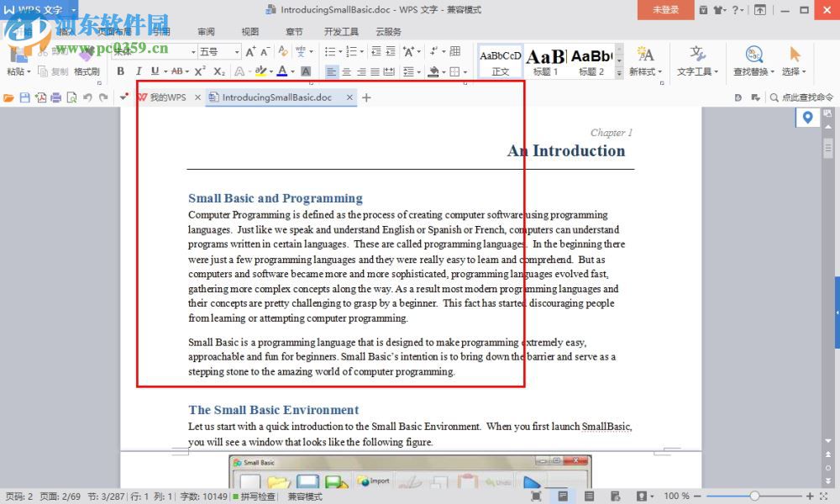Decrease font size with A- icon

pos(265,51)
